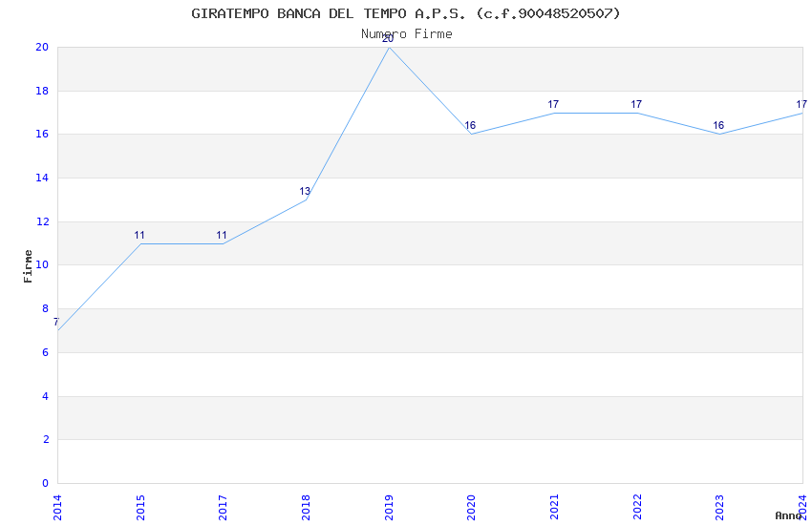Click y-axis tick value 20
Image resolution: width=812 pixels, height=525 pixels.
point(42,47)
